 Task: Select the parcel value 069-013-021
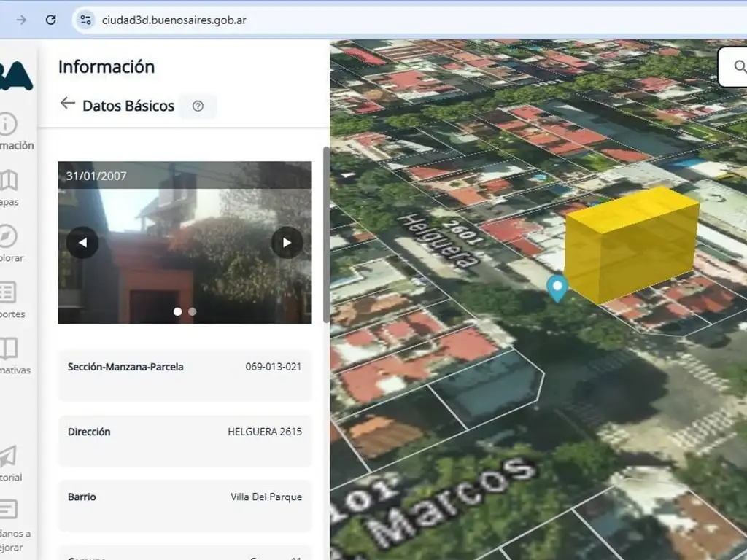pyautogui.click(x=274, y=367)
